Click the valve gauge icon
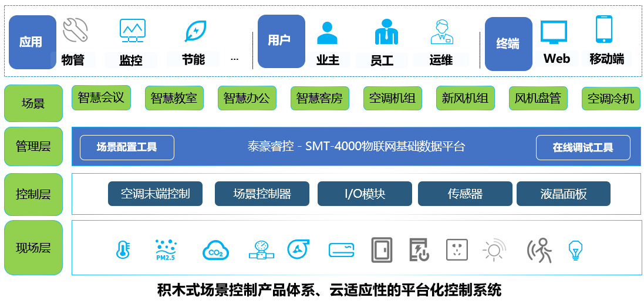The image size is (644, 304). point(261,250)
